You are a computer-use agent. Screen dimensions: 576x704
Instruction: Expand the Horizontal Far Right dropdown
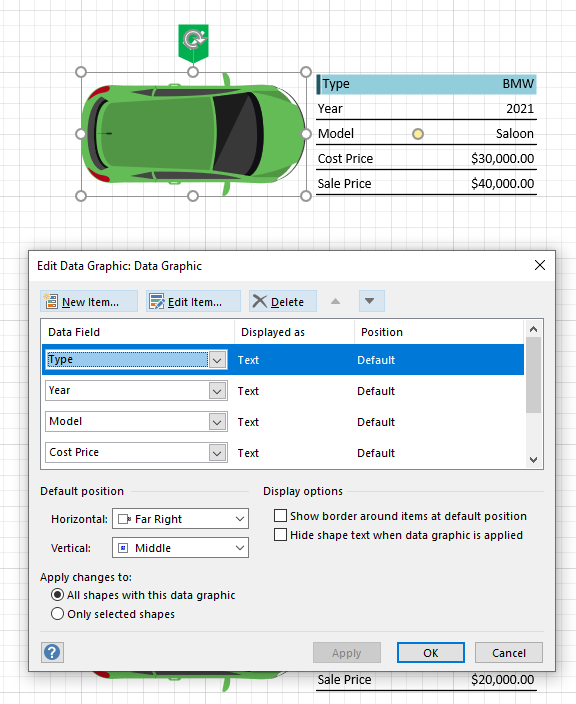point(180,519)
